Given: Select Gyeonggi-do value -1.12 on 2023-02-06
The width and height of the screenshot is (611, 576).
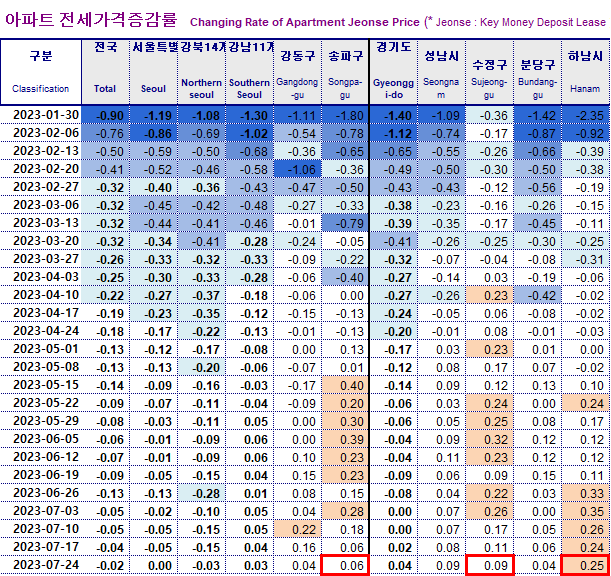Looking at the screenshot, I should click(394, 133).
